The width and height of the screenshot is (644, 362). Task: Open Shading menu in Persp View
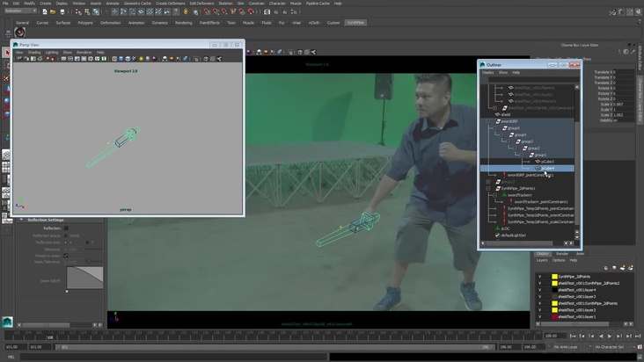[34, 53]
